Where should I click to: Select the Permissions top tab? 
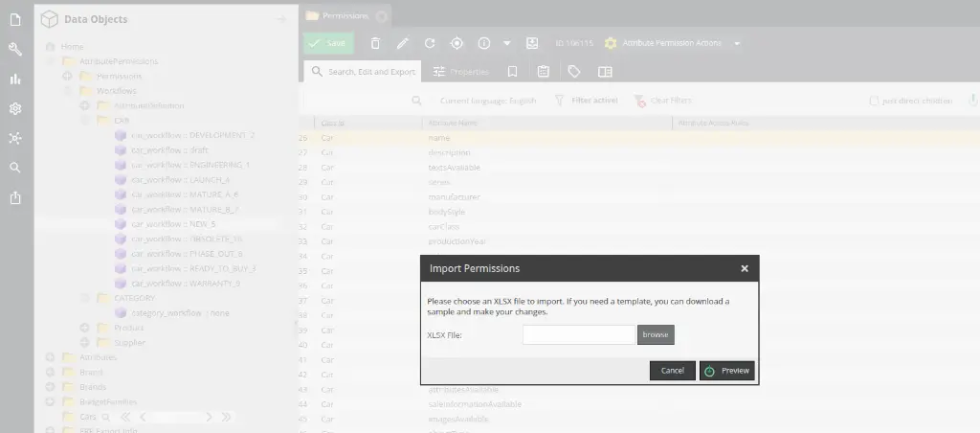(345, 16)
